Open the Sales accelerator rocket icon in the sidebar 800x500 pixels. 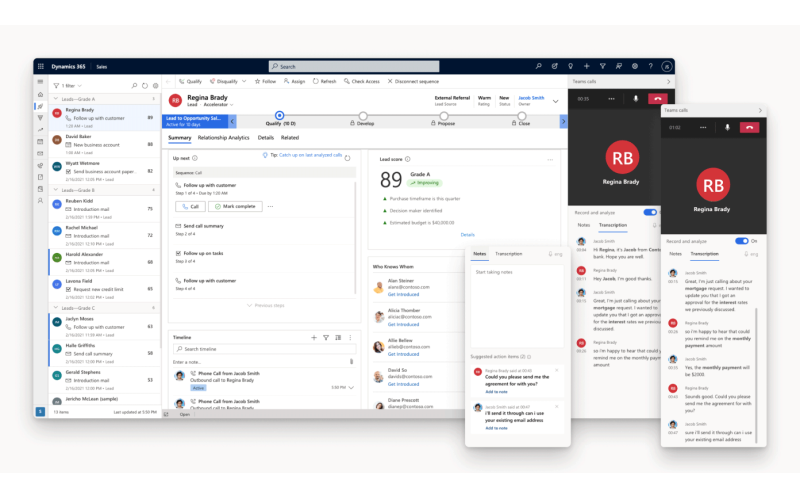(x=40, y=106)
